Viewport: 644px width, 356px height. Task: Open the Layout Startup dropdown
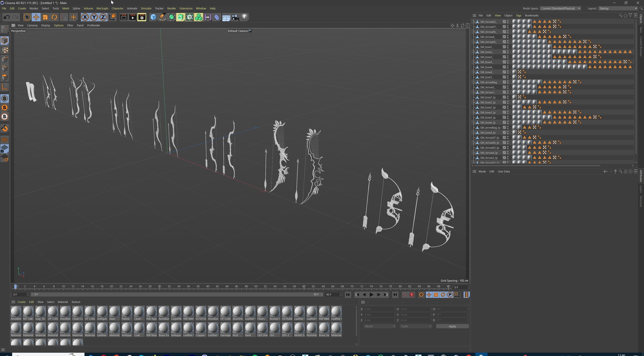click(618, 9)
